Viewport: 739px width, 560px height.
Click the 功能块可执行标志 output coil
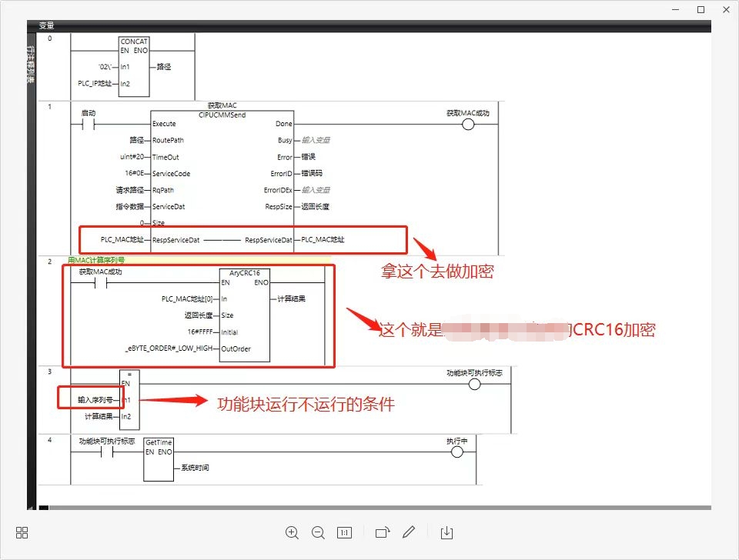(474, 384)
